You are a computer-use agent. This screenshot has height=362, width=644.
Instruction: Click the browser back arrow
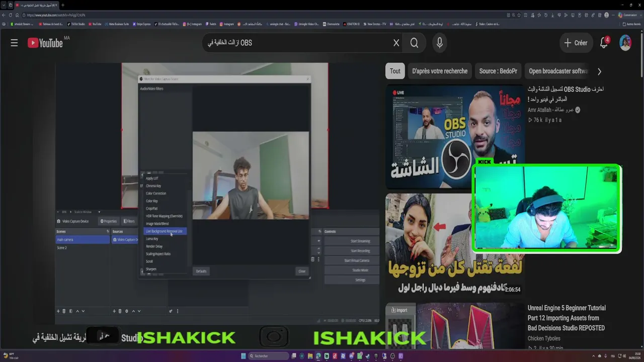pos(5,15)
